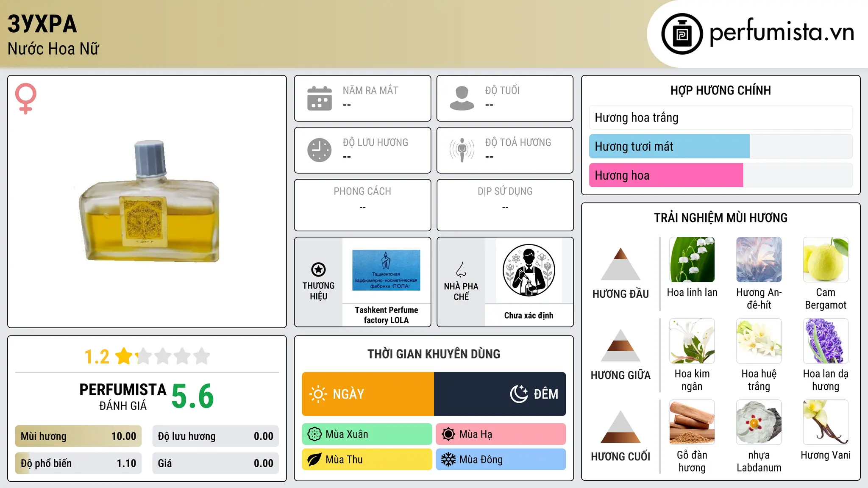Screen dimensions: 868x488
Task: Click the perfumer illustration for Chưa xác định
Action: point(529,270)
